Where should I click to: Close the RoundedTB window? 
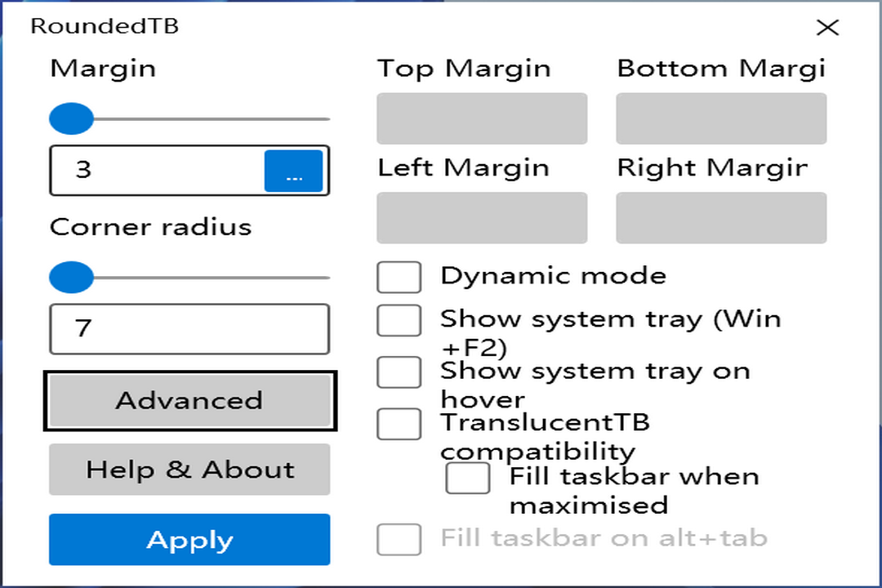tap(827, 27)
